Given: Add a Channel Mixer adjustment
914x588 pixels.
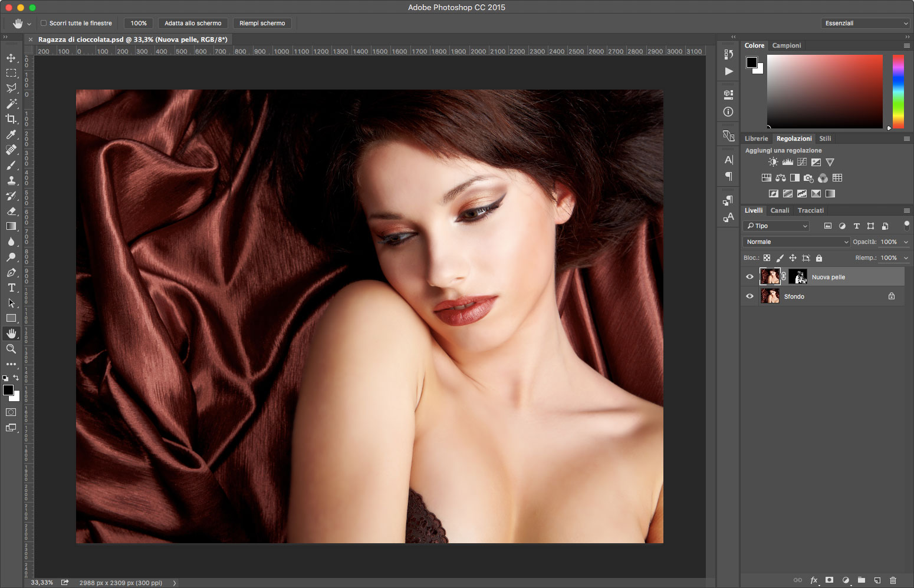Looking at the screenshot, I should [x=823, y=178].
